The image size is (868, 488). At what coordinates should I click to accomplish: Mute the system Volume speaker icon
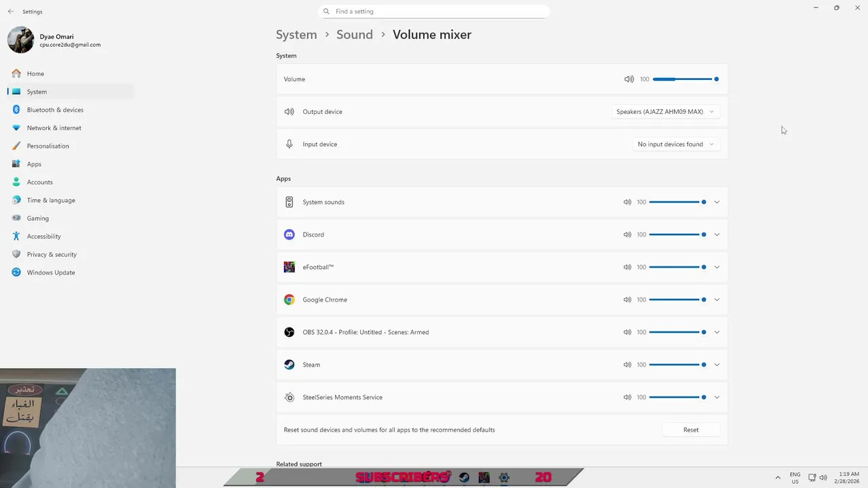tap(629, 79)
